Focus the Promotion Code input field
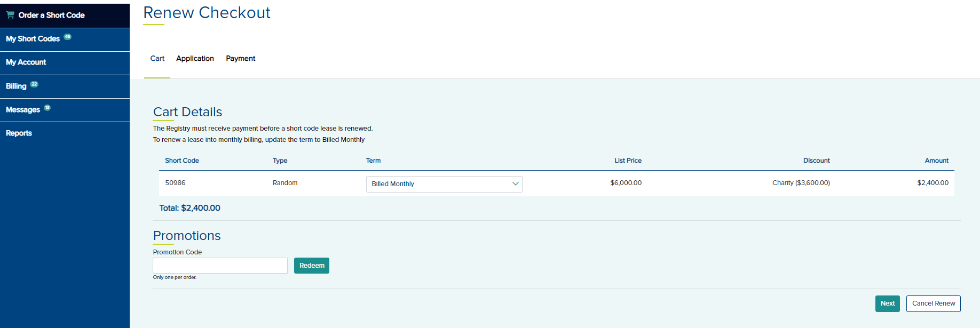This screenshot has width=980, height=328. tap(220, 266)
